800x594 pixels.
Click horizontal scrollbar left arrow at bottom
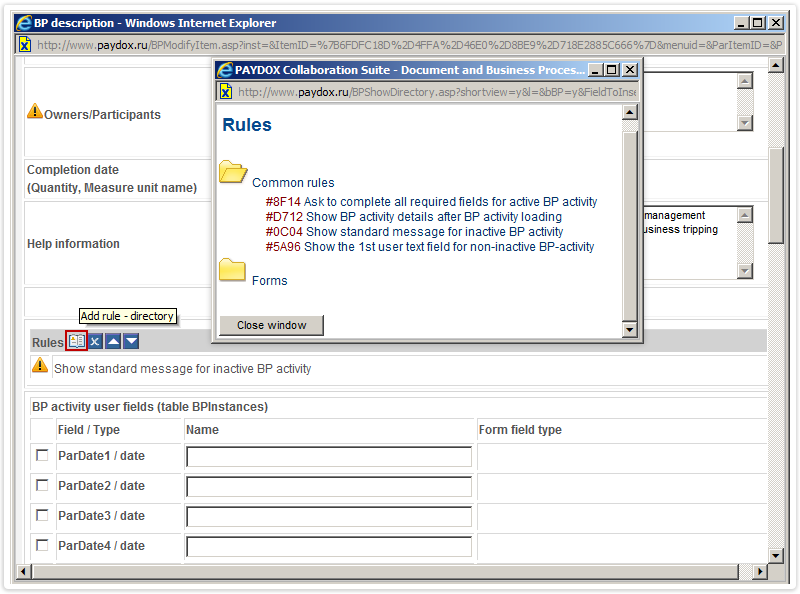(23, 572)
